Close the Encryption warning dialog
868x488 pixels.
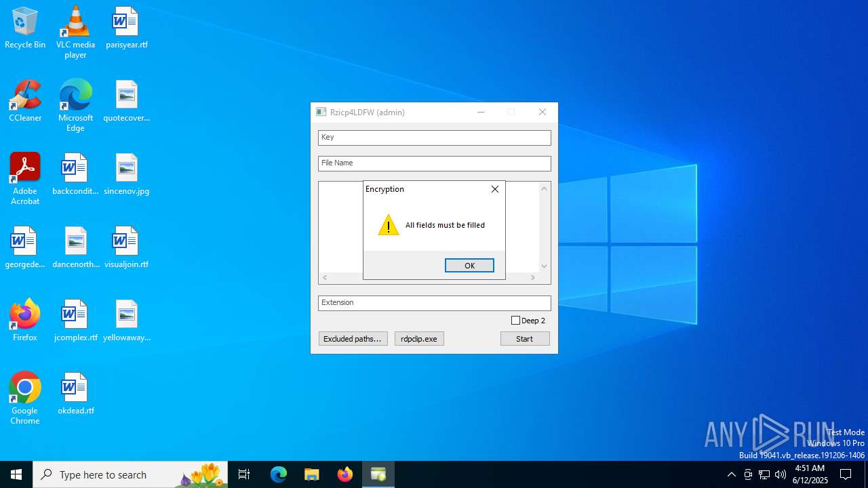495,189
